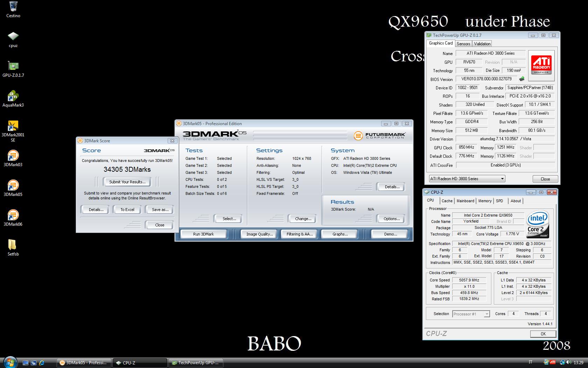Select the Graphics Card tab in GPU-Z

click(x=441, y=43)
